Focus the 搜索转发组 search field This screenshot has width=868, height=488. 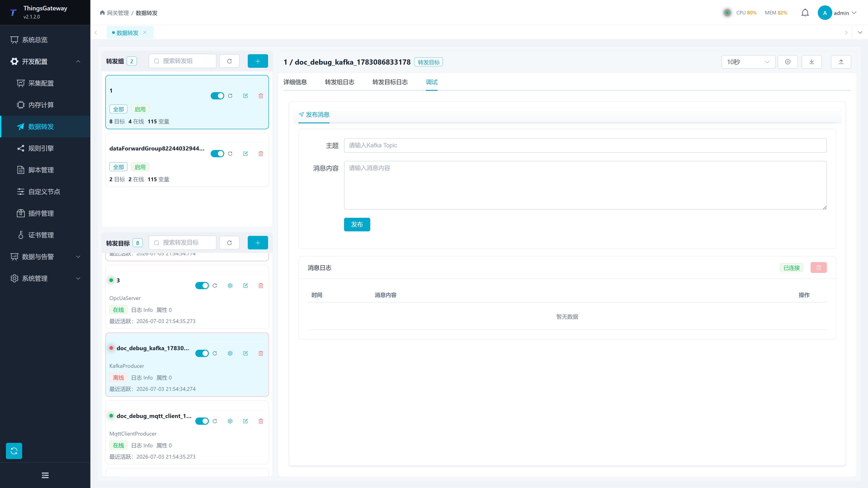183,61
